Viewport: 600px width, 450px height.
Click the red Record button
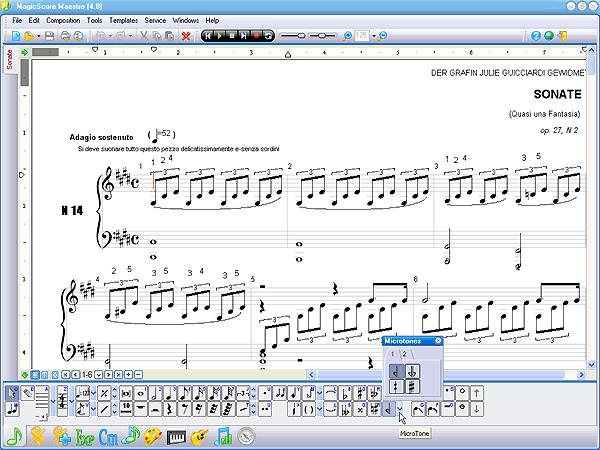256,36
